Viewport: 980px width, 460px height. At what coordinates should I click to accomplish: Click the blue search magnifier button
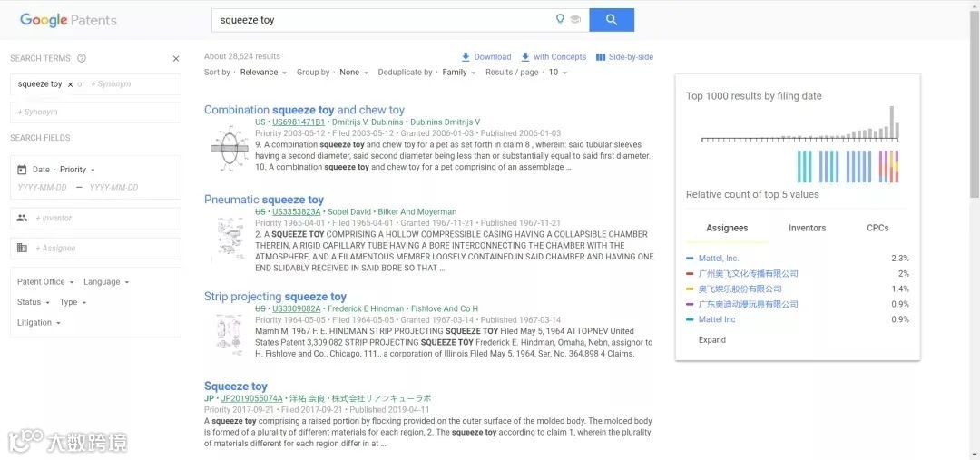tap(612, 20)
